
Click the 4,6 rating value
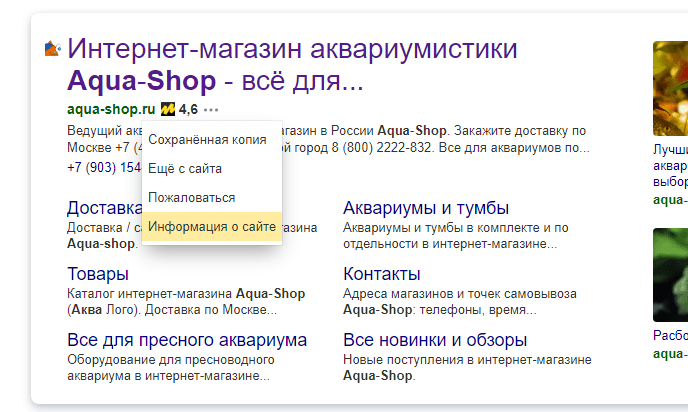[x=188, y=109]
